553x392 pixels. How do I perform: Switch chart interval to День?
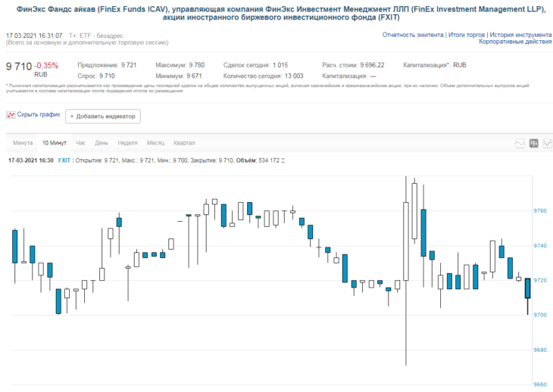pos(102,143)
